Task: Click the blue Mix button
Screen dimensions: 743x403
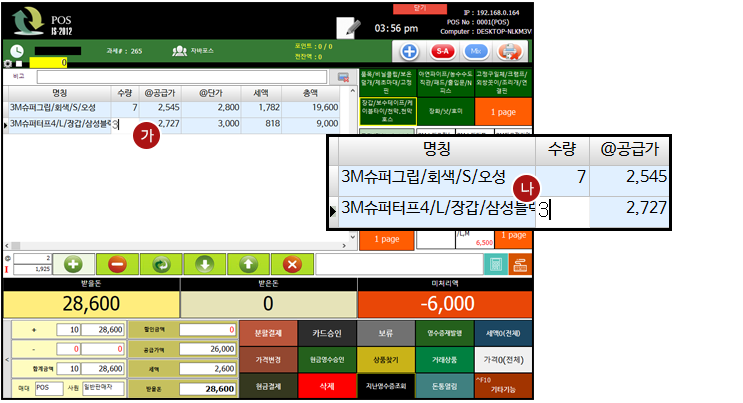Action: [x=476, y=51]
